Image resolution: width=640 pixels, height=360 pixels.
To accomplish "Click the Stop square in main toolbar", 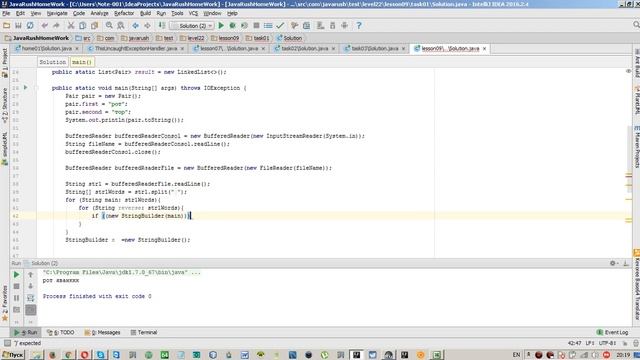I will pos(256,25).
